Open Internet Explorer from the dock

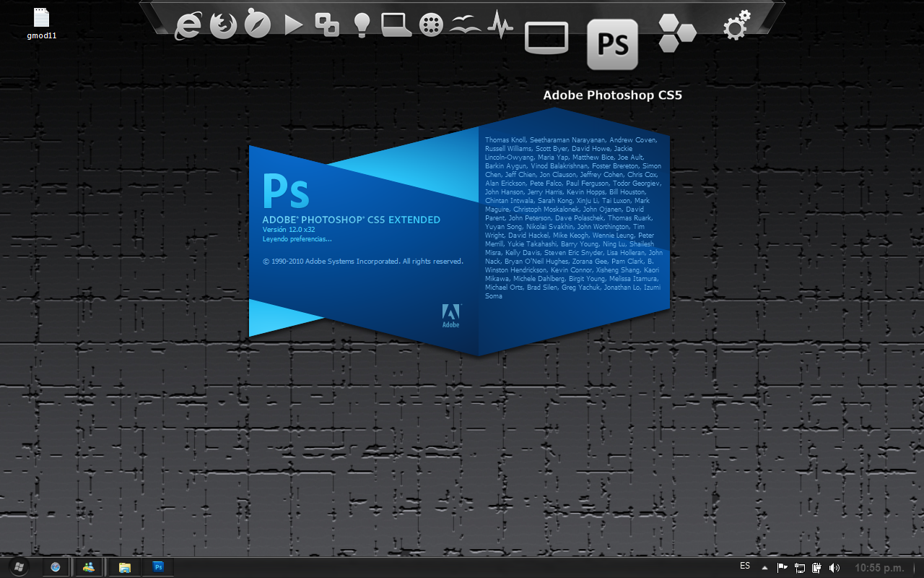(x=188, y=25)
